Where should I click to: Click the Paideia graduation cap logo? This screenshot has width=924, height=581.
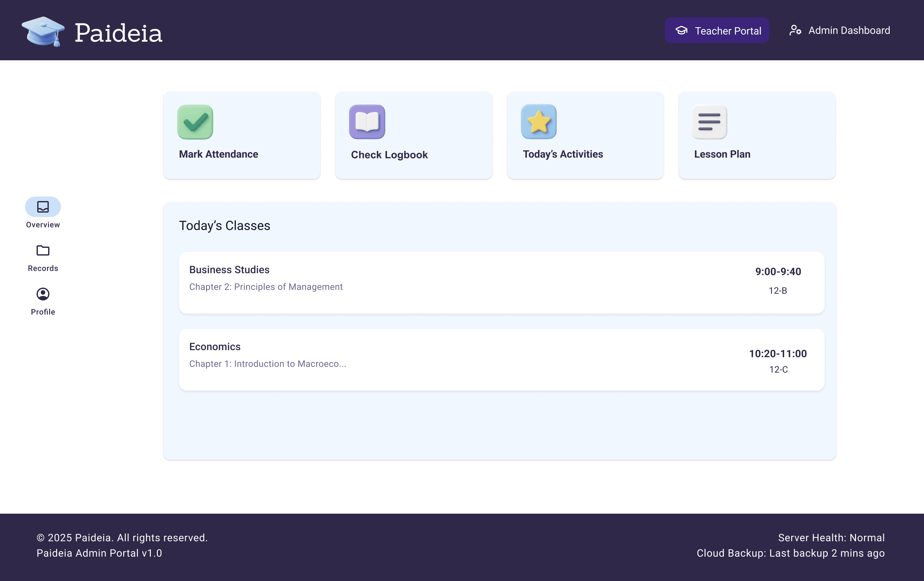pos(43,31)
